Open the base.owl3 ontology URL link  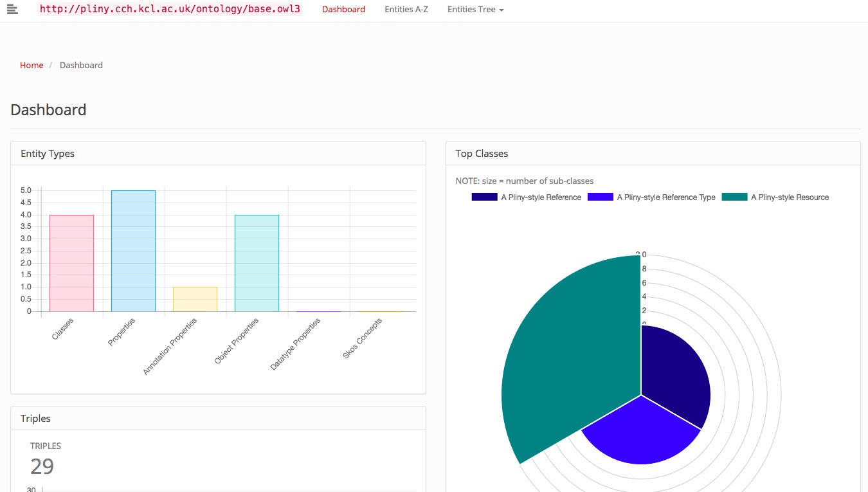[170, 9]
